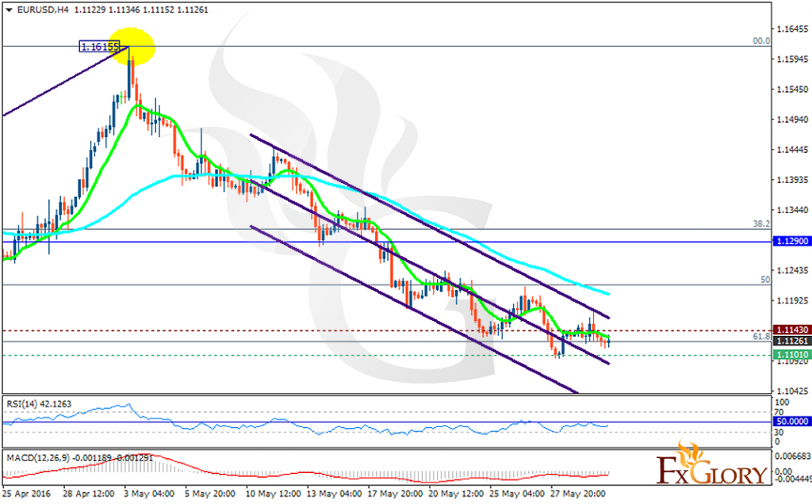The height and width of the screenshot is (504, 812).
Task: Select the MACD(12,26,9) indicator label
Action: click(x=80, y=458)
